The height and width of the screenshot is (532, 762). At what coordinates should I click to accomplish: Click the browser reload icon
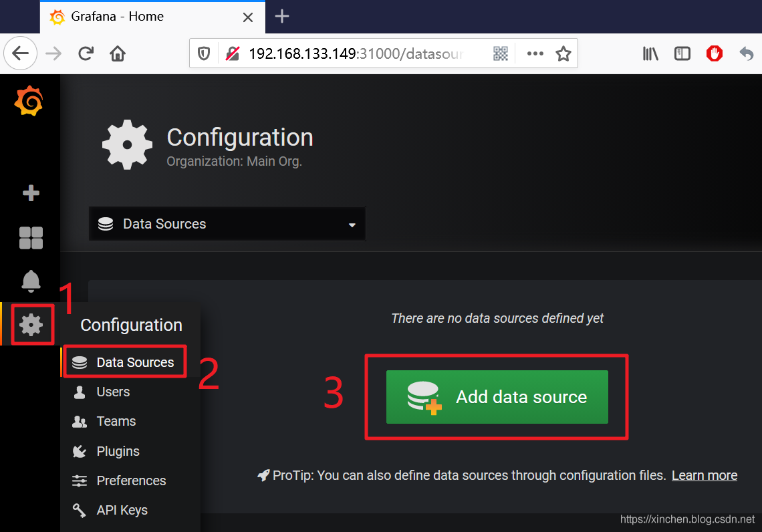(x=86, y=53)
